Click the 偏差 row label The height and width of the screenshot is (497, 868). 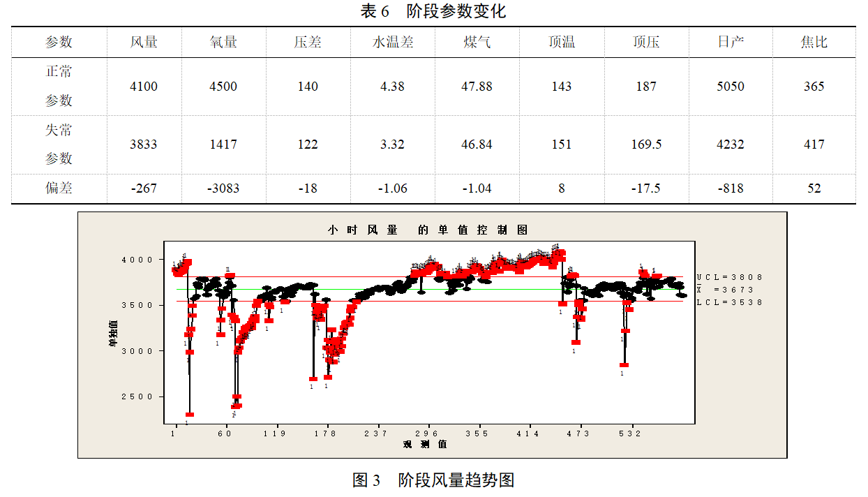(59, 188)
